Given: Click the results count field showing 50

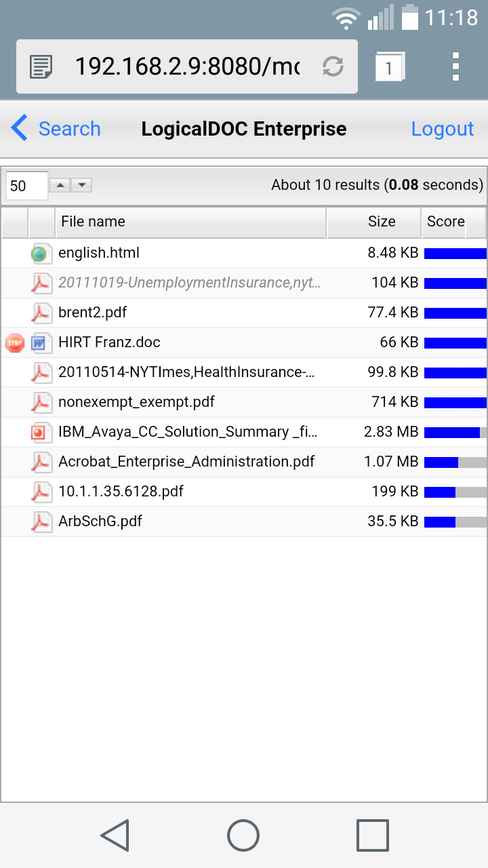Looking at the screenshot, I should pyautogui.click(x=27, y=186).
